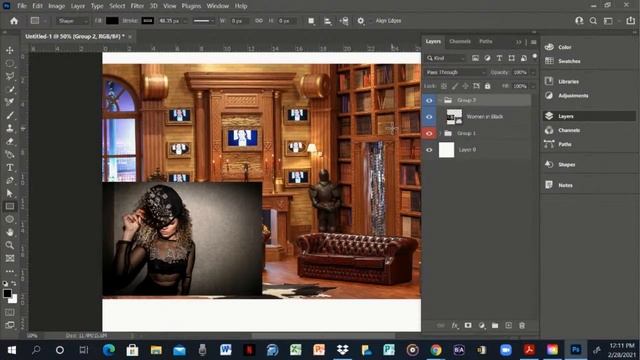Viewport: 640px width, 360px height.
Task: Open the Layers panel menu
Action: click(x=533, y=42)
